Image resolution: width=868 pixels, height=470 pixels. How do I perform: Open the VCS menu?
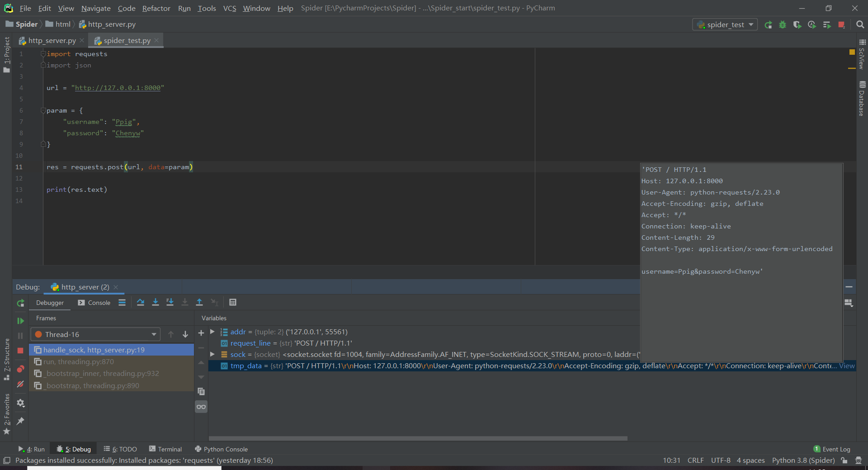click(230, 8)
